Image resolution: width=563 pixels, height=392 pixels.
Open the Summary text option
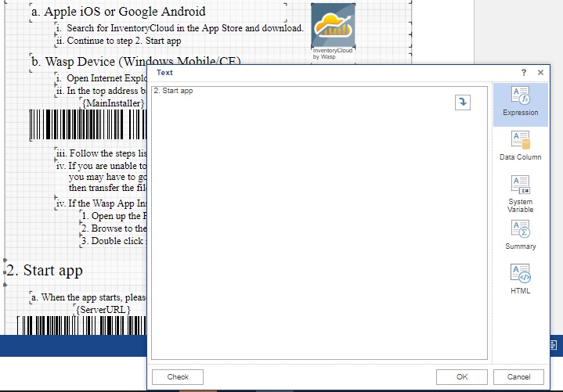(521, 235)
